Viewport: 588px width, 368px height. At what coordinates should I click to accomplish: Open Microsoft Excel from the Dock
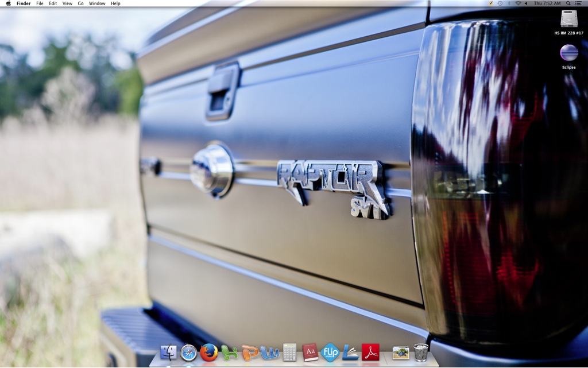[229, 353]
